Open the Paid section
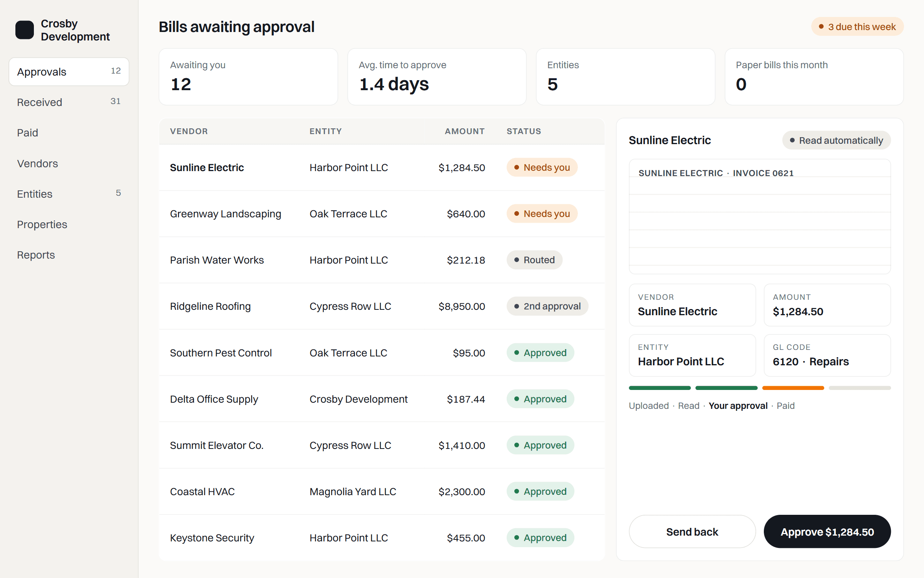 69,133
